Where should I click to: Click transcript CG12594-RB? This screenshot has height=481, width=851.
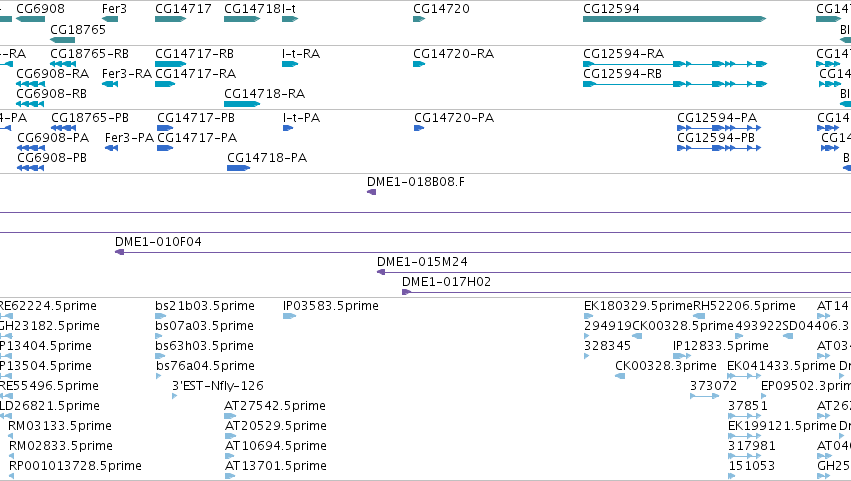pyautogui.click(x=622, y=73)
